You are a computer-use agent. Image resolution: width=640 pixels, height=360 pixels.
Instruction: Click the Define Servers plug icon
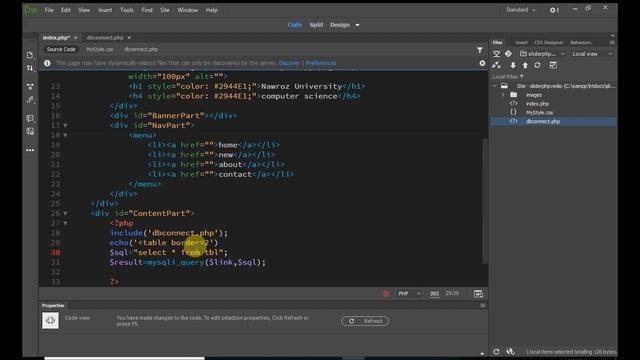[x=496, y=65]
